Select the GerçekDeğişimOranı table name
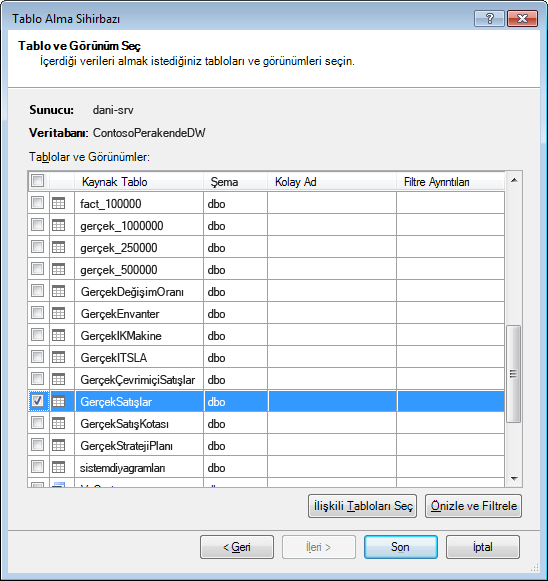Screen dimensions: 548x581 (132, 292)
